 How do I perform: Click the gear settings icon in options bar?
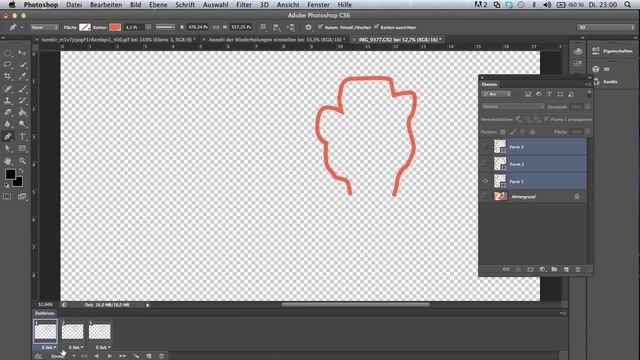(308, 27)
